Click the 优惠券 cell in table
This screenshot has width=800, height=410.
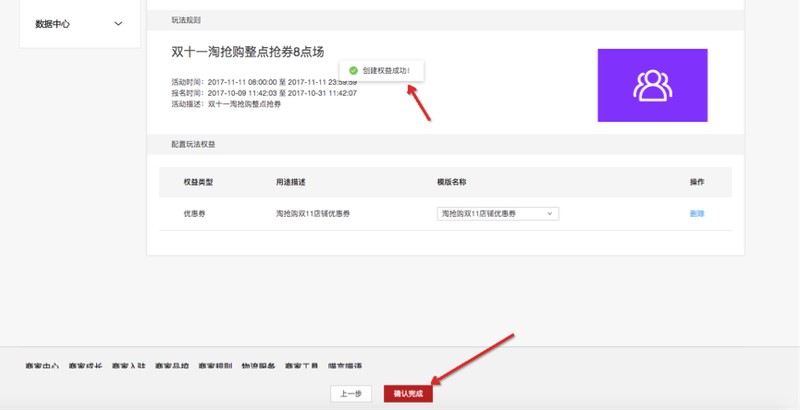coord(194,214)
